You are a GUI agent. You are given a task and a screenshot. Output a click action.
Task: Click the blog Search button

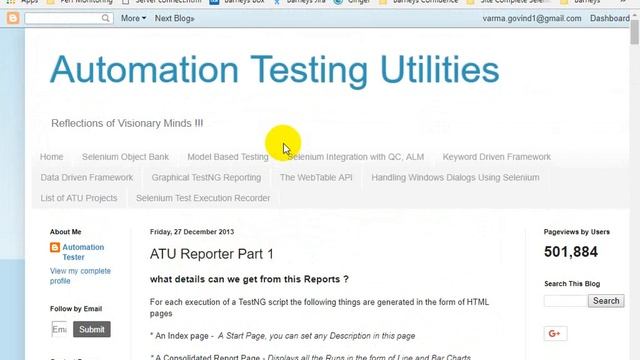[606, 301]
